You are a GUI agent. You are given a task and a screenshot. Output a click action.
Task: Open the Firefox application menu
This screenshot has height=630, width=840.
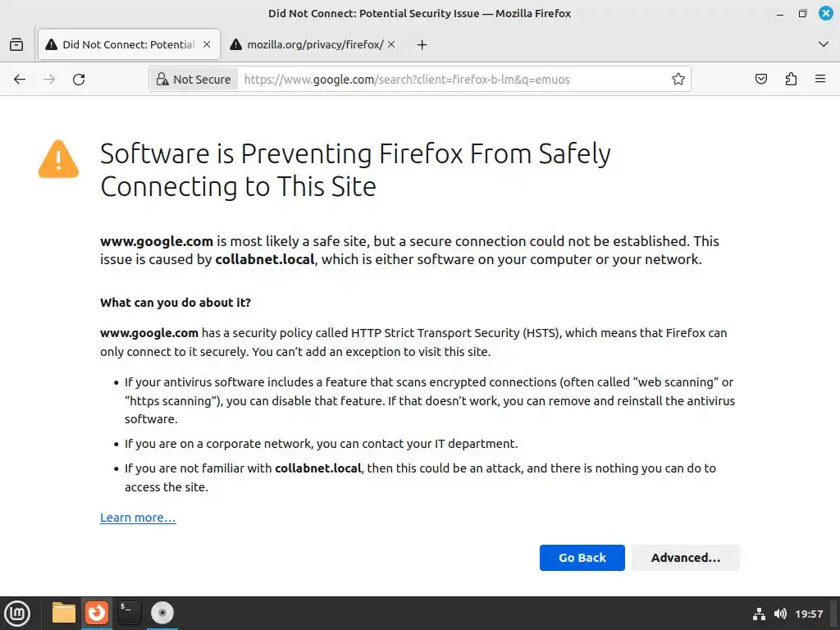click(x=820, y=80)
